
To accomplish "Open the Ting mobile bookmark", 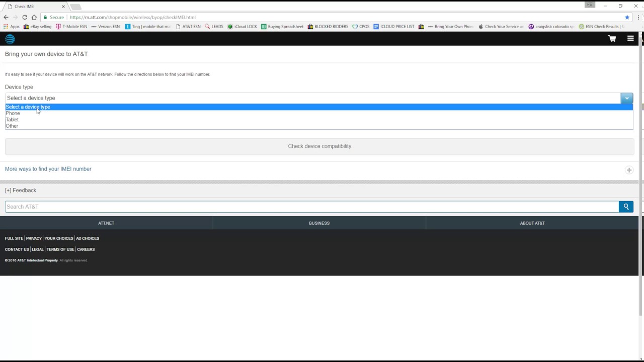I will (x=148, y=27).
